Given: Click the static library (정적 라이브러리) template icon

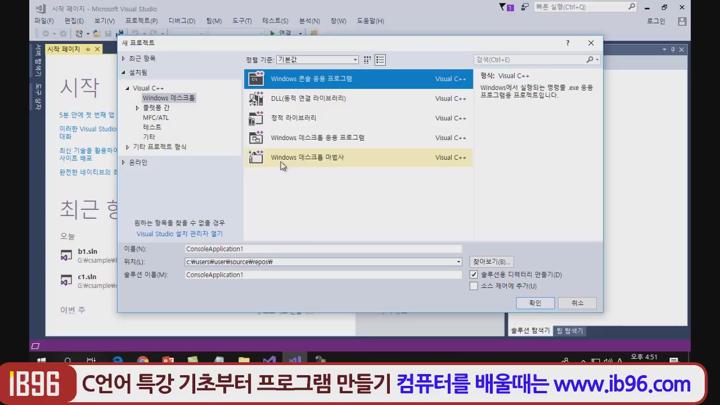Looking at the screenshot, I should point(256,118).
